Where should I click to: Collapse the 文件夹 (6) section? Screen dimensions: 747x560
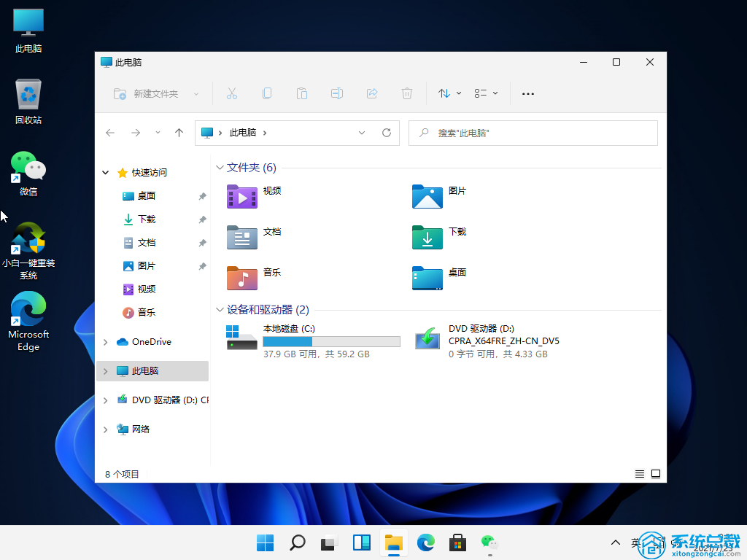click(220, 167)
